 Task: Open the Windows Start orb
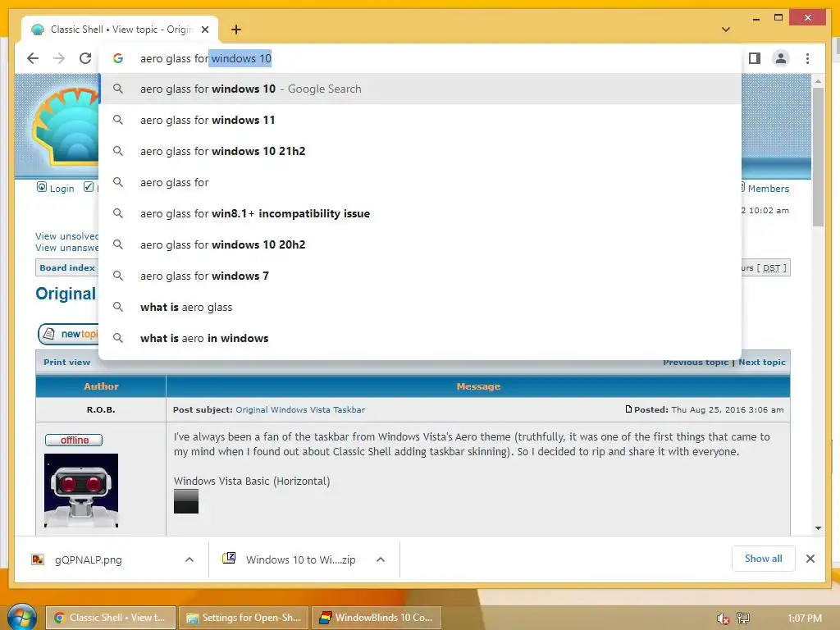pyautogui.click(x=21, y=618)
